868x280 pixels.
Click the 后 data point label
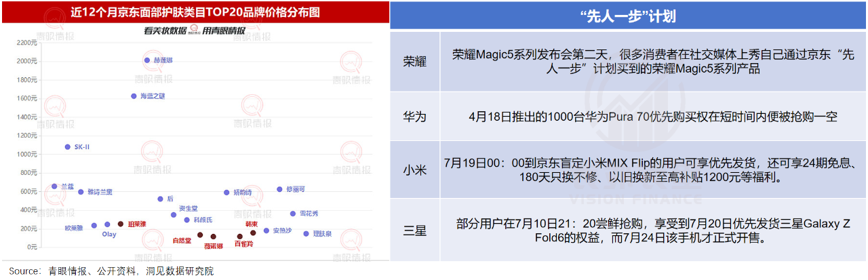click(x=170, y=199)
